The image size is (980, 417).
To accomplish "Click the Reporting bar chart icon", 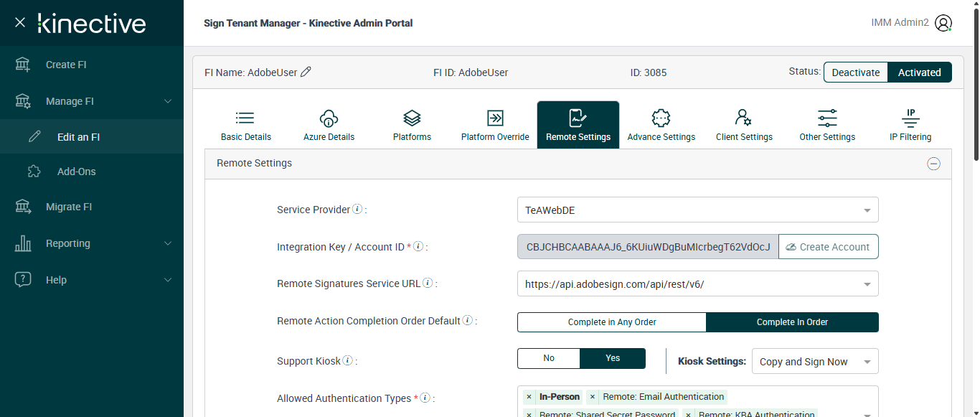I will 23,243.
